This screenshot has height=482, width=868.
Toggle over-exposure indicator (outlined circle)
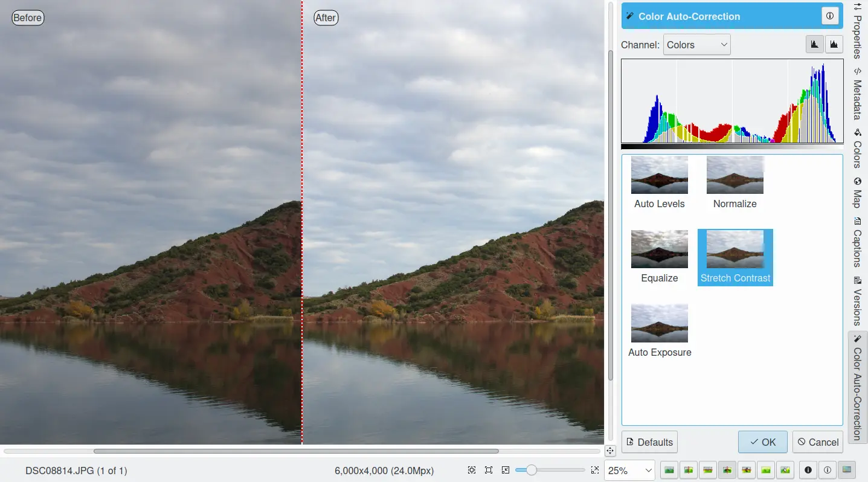pyautogui.click(x=828, y=470)
